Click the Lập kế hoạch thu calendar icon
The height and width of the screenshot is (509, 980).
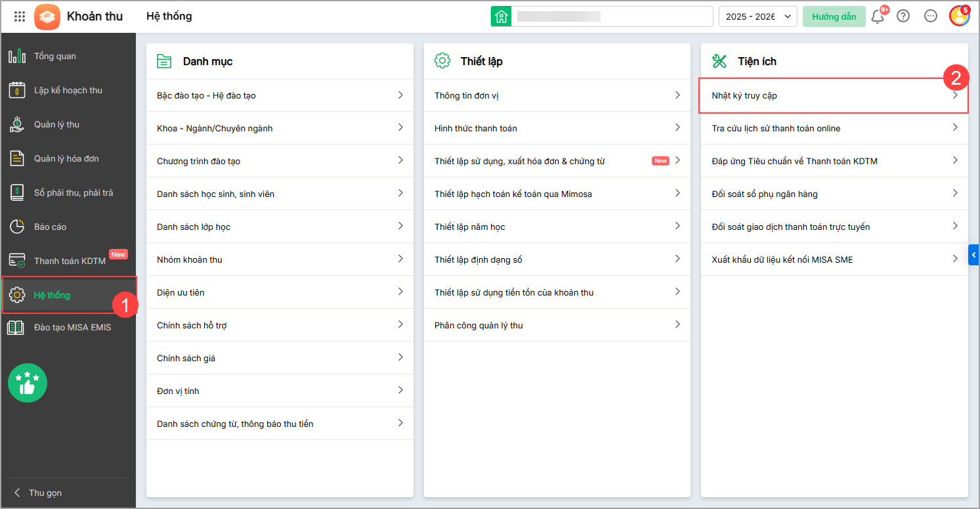click(x=16, y=90)
